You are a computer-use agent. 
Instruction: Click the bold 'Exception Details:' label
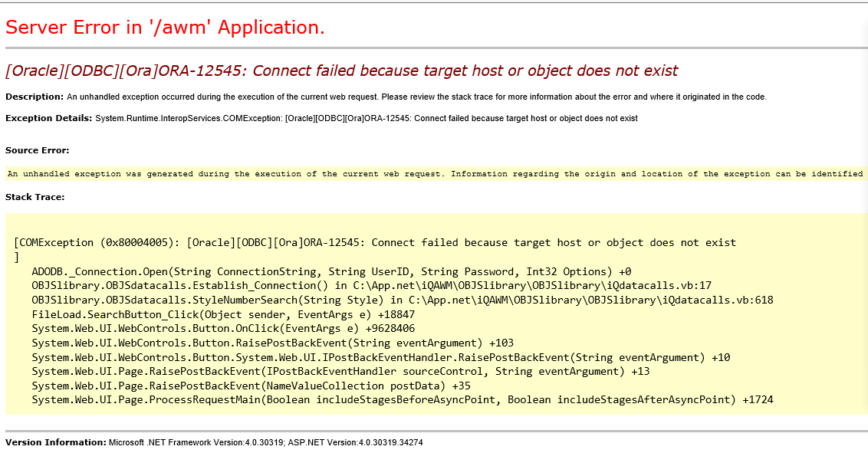coord(48,118)
